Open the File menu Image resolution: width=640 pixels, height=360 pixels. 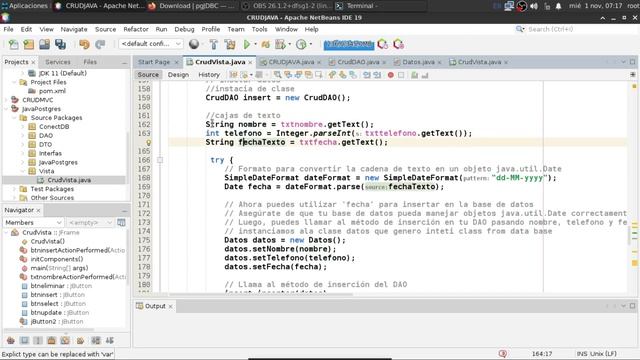pos(8,29)
